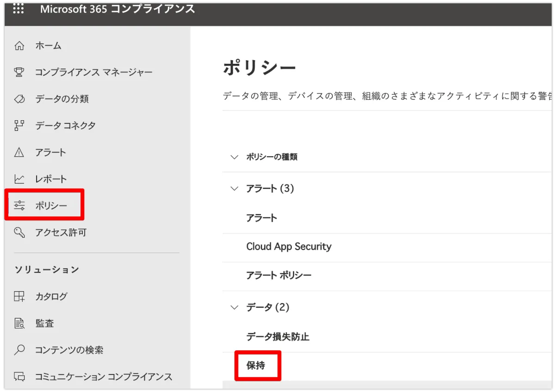Image resolution: width=555 pixels, height=392 pixels.
Task: Click the コミュニケーション コンプライアンス chat icon
Action: (x=19, y=377)
